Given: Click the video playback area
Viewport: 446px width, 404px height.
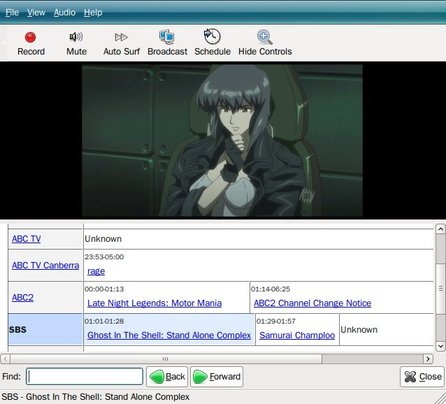Looking at the screenshot, I should point(222,141).
